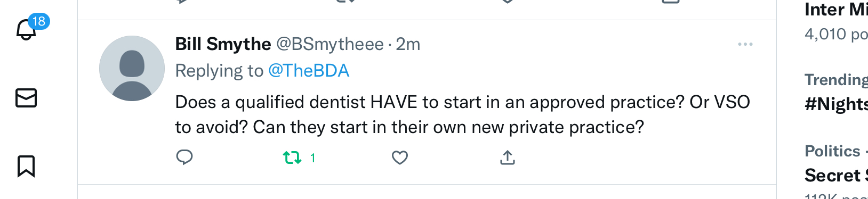Viewport: 868px width, 199px height.
Task: Like Bill Smythe's tweet with the heart icon
Action: (400, 157)
